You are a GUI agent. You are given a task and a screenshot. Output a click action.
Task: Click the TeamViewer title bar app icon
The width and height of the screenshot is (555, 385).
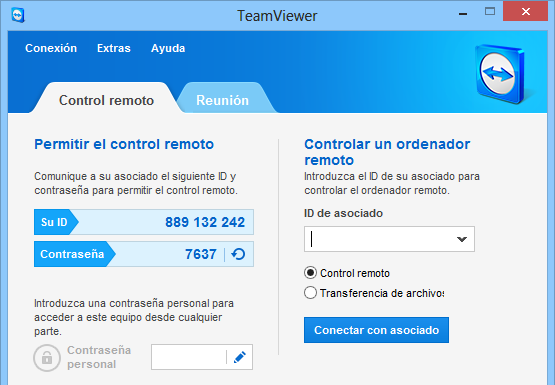(x=18, y=16)
